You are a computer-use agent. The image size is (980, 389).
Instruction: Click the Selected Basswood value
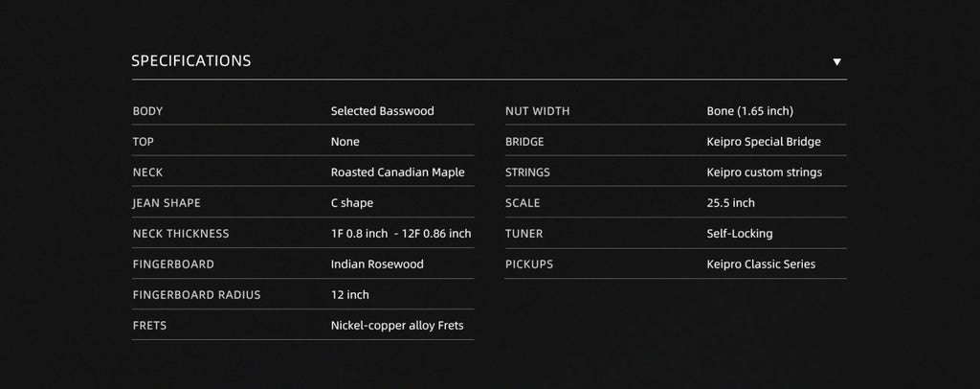click(x=382, y=111)
